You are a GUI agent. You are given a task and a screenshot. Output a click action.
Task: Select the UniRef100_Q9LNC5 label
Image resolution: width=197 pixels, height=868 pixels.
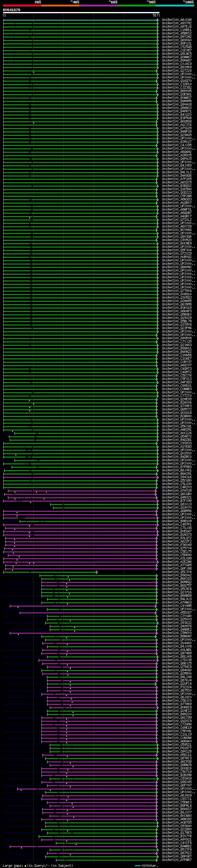coord(177,54)
